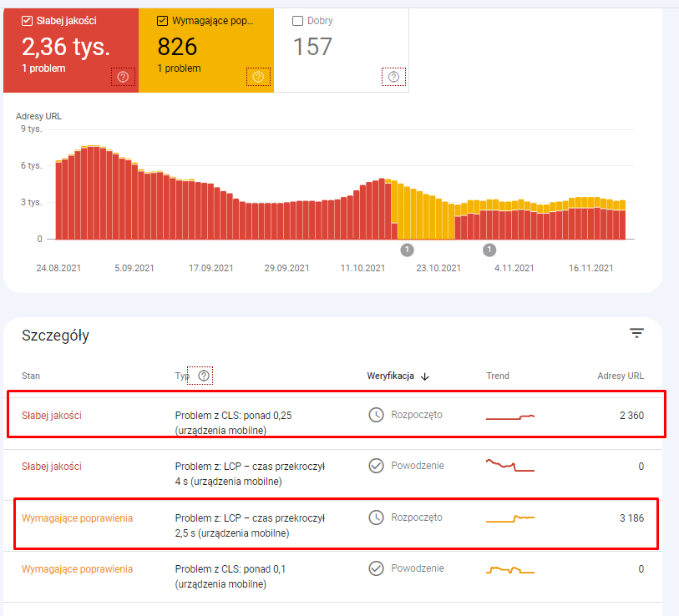Click first annotation marker on chart timeline
Image resolution: width=679 pixels, height=616 pixels.
pos(407,250)
